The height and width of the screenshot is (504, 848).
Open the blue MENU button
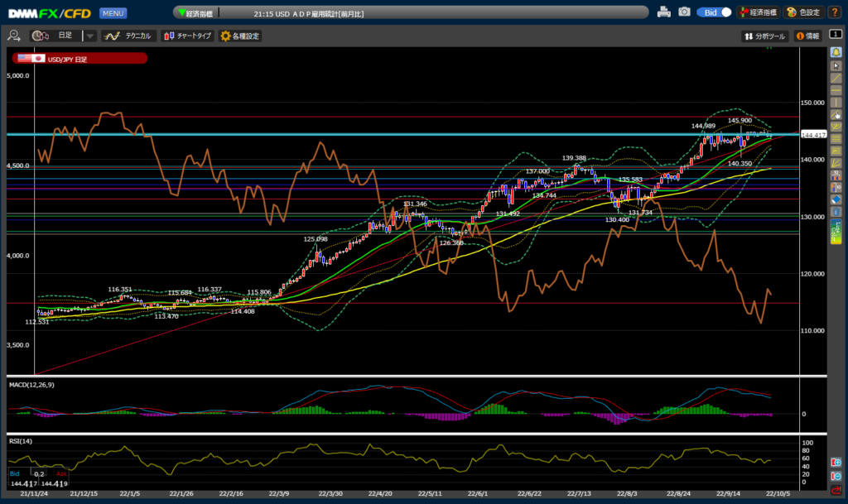[113, 13]
